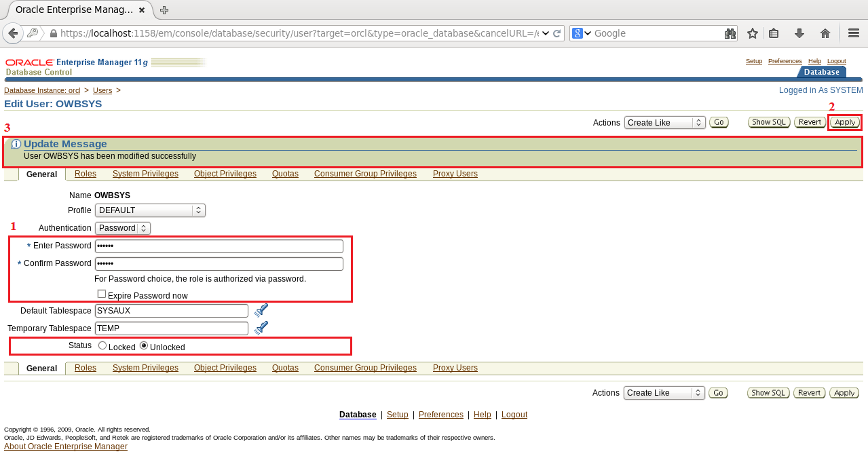Click into the Default Tablespace SYSAUX field
The width and height of the screenshot is (868, 454).
point(172,311)
